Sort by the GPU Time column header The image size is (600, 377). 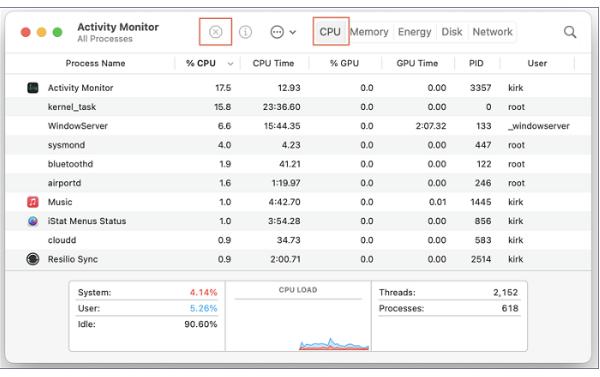[417, 63]
